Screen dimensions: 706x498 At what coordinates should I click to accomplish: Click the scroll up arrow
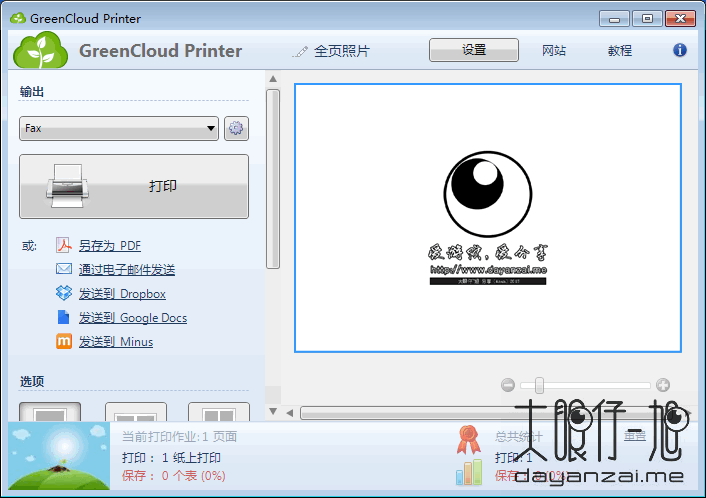pos(273,79)
